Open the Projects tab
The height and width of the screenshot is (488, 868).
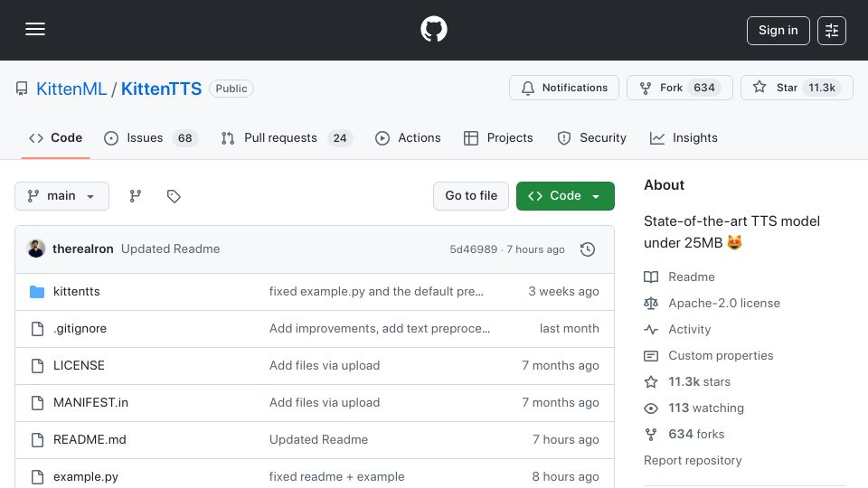pyautogui.click(x=498, y=137)
